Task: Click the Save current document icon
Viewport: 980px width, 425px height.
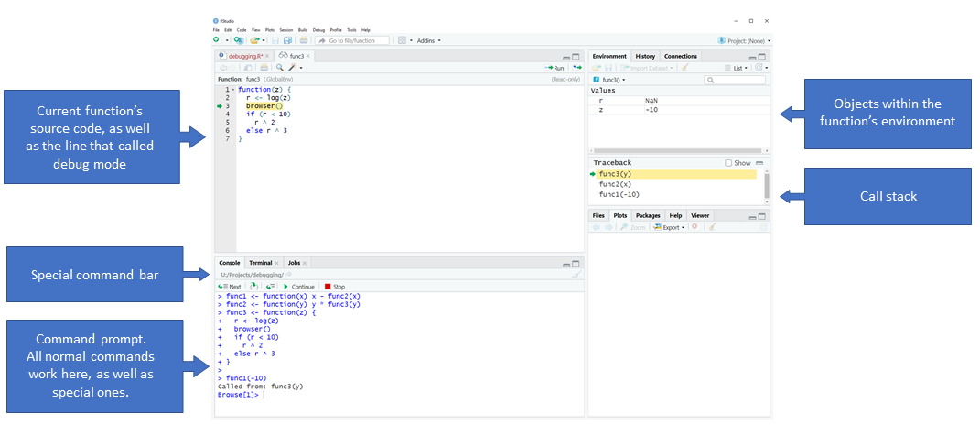Action: point(275,40)
